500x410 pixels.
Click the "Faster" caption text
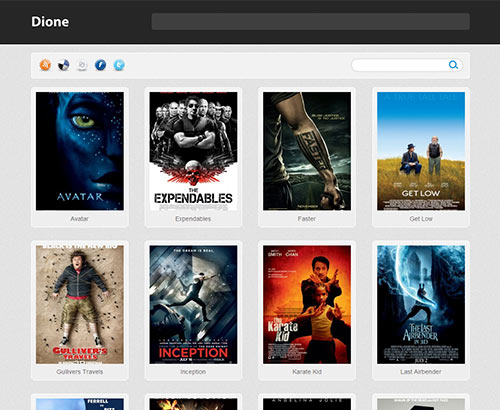[307, 219]
